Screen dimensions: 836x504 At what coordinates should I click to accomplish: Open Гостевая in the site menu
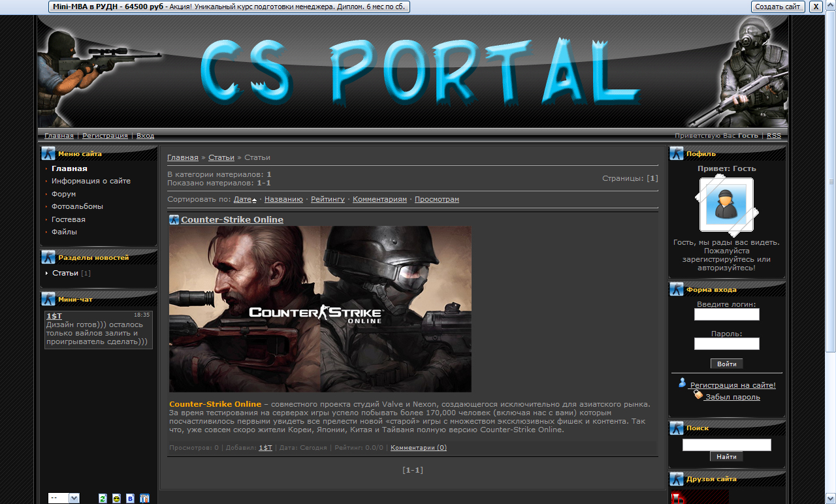[69, 219]
